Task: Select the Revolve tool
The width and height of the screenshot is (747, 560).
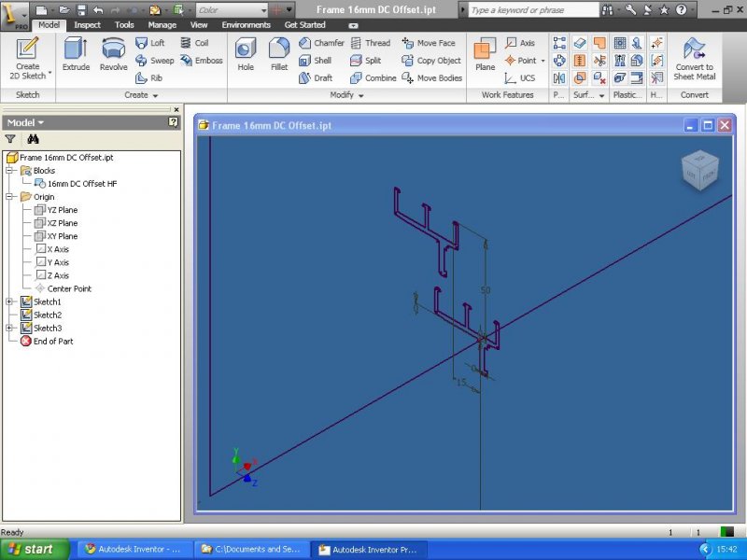Action: click(x=113, y=55)
